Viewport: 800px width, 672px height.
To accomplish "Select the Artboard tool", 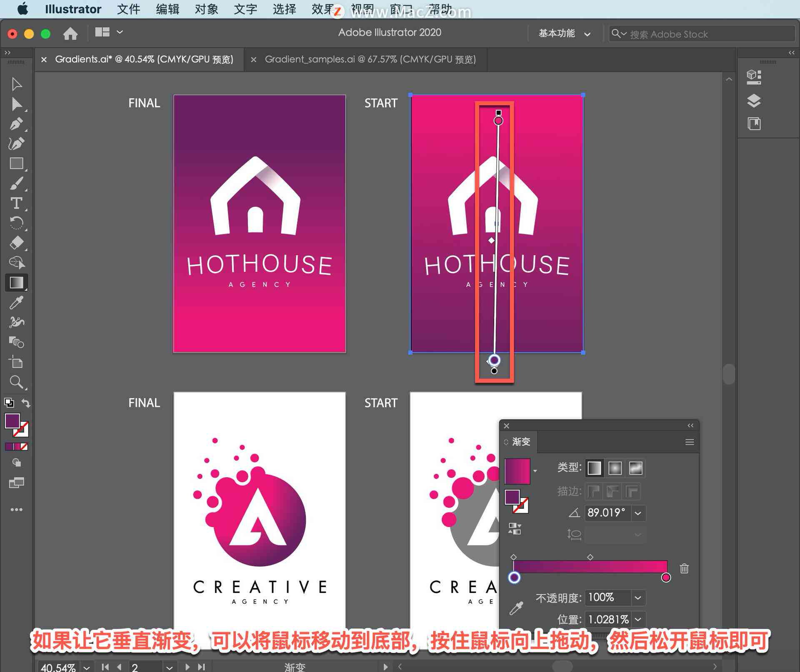I will [16, 362].
